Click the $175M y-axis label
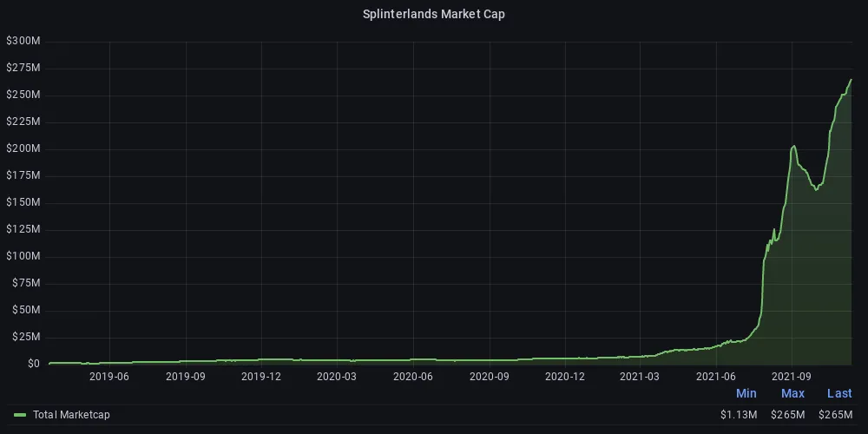 (23, 175)
